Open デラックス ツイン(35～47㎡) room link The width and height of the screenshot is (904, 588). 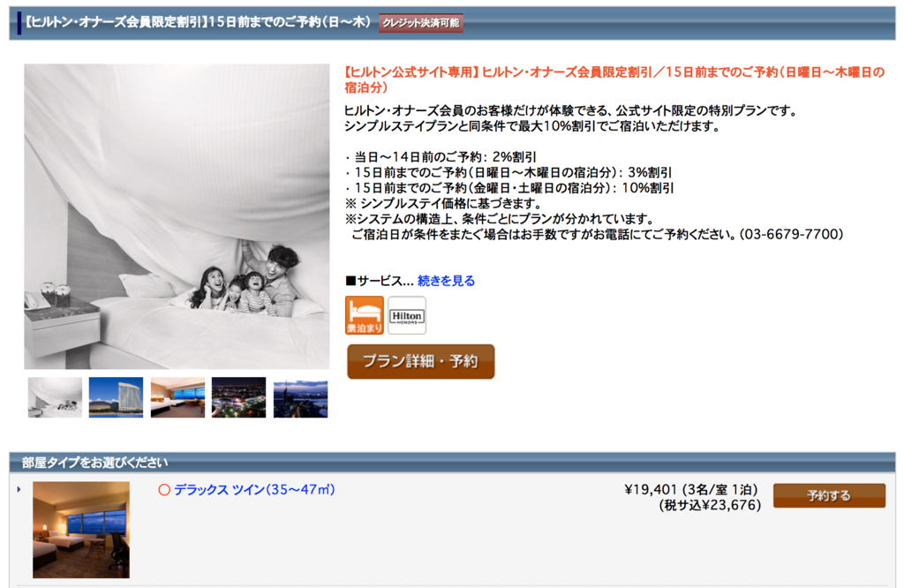click(x=255, y=490)
